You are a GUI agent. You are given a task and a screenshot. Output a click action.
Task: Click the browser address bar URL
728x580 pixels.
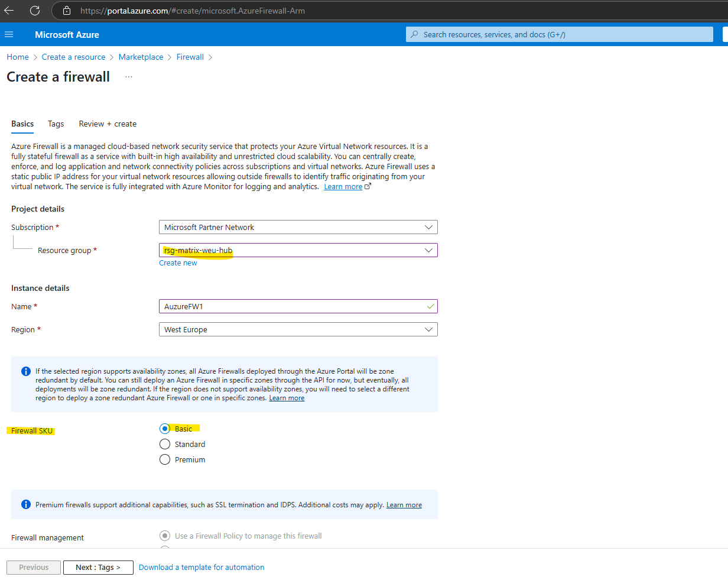pos(193,11)
